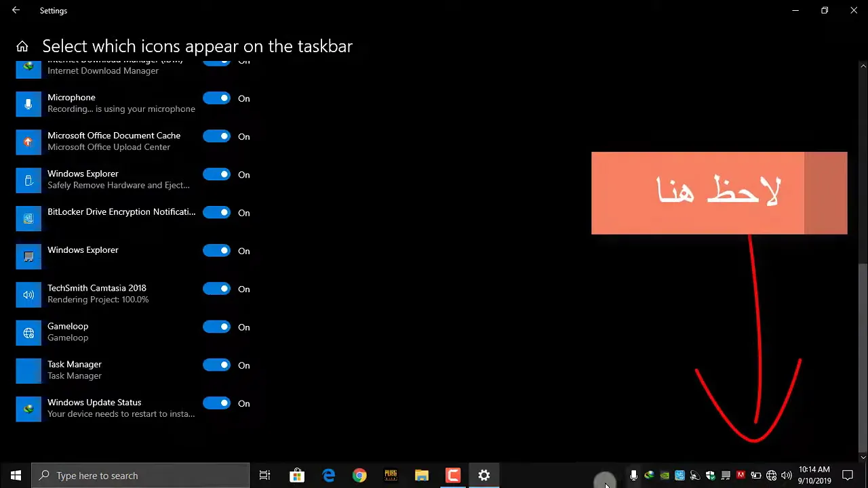Image resolution: width=868 pixels, height=488 pixels.
Task: Click the 'Task Manager' title label
Action: point(75,365)
